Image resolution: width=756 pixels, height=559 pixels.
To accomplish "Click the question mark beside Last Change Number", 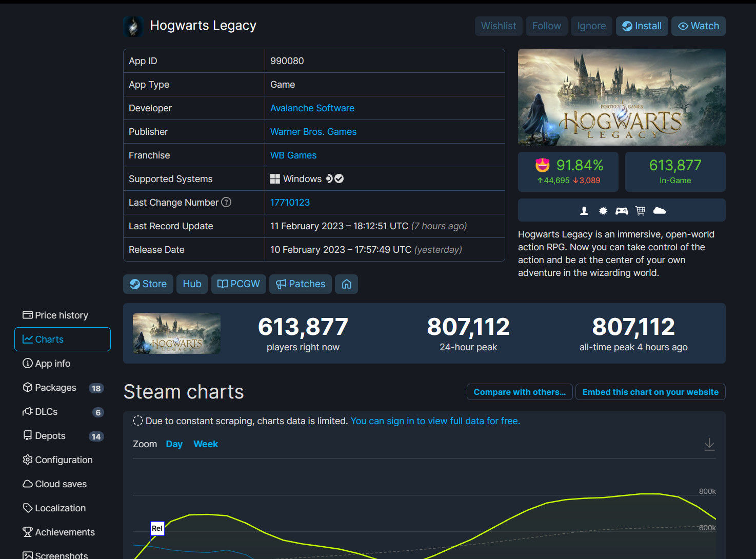I will [226, 202].
